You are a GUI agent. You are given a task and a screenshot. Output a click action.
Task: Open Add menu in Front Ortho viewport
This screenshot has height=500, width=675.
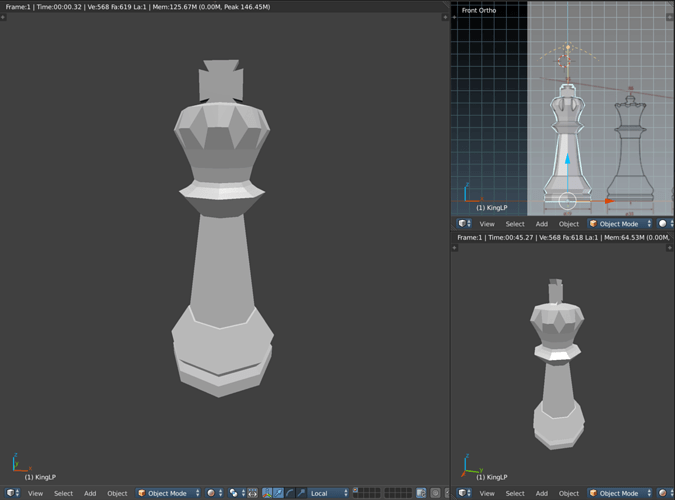(541, 224)
